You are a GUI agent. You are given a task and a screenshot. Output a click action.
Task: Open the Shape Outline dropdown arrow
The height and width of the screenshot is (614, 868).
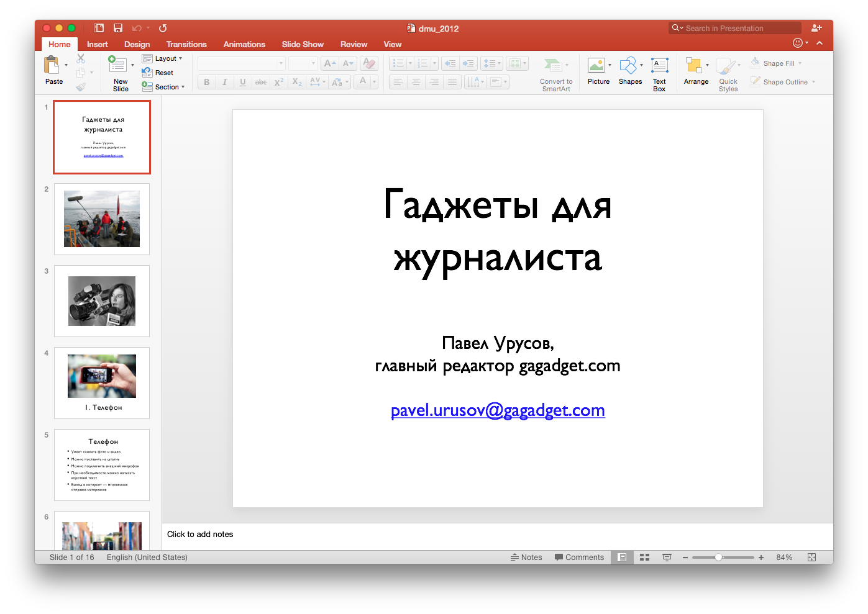813,82
